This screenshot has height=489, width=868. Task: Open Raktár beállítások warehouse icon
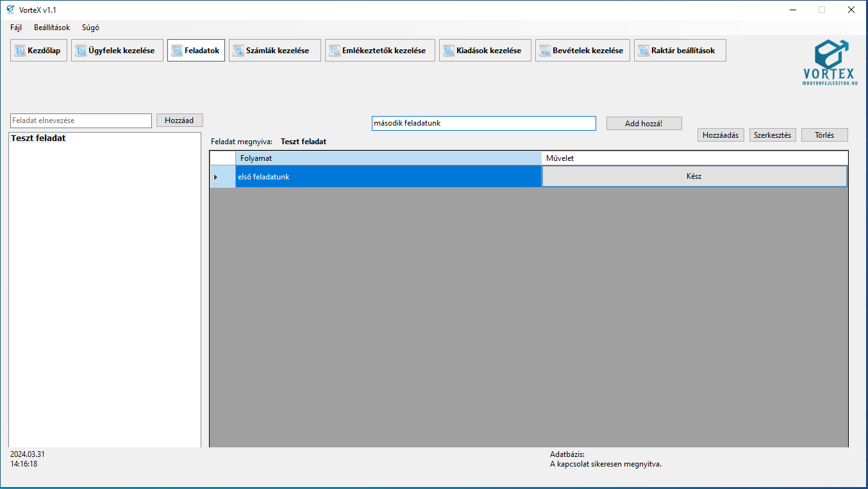pyautogui.click(x=644, y=51)
